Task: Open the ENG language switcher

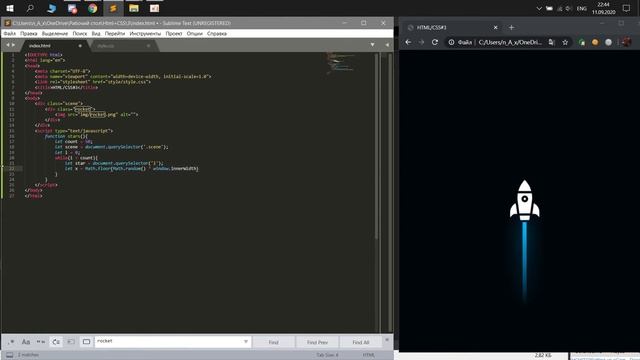Action: [x=582, y=8]
